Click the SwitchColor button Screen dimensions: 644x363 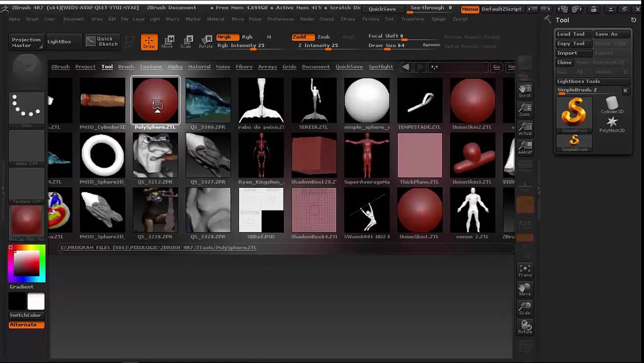tap(27, 315)
